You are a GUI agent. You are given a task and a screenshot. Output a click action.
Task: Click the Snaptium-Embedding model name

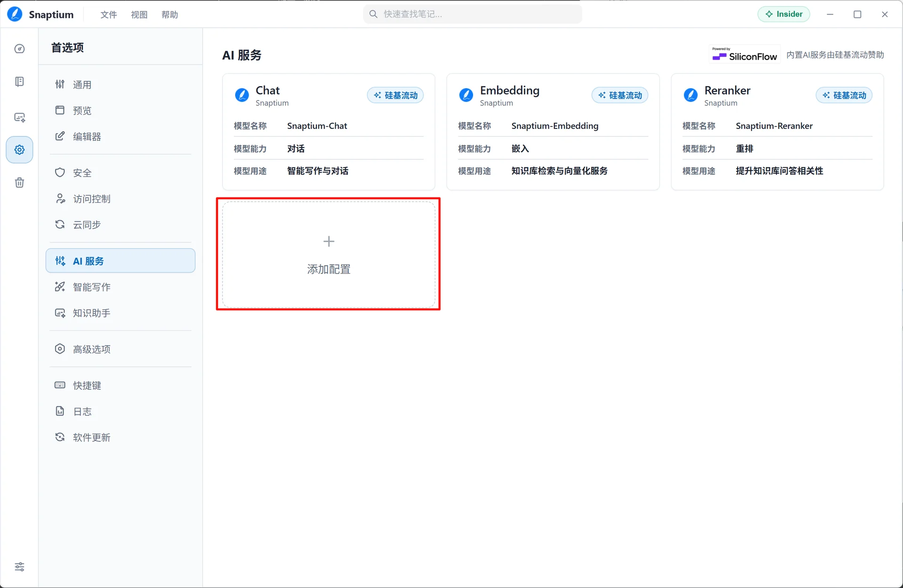(555, 126)
